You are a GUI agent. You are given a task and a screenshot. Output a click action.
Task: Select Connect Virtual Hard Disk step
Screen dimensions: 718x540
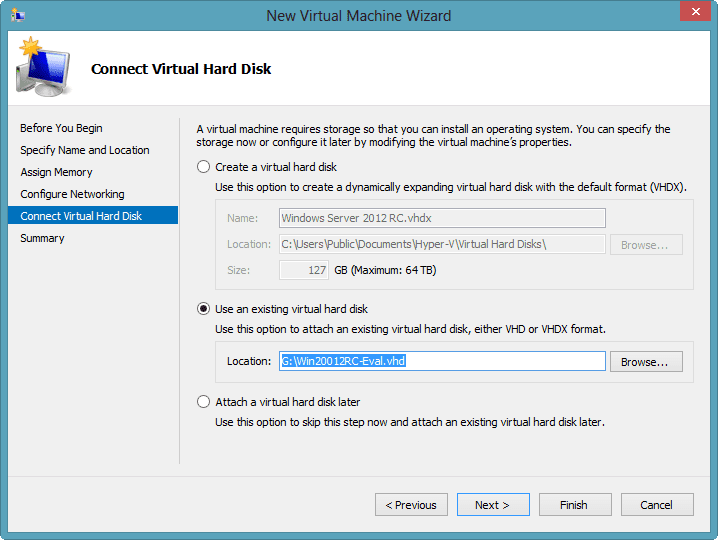pos(93,215)
